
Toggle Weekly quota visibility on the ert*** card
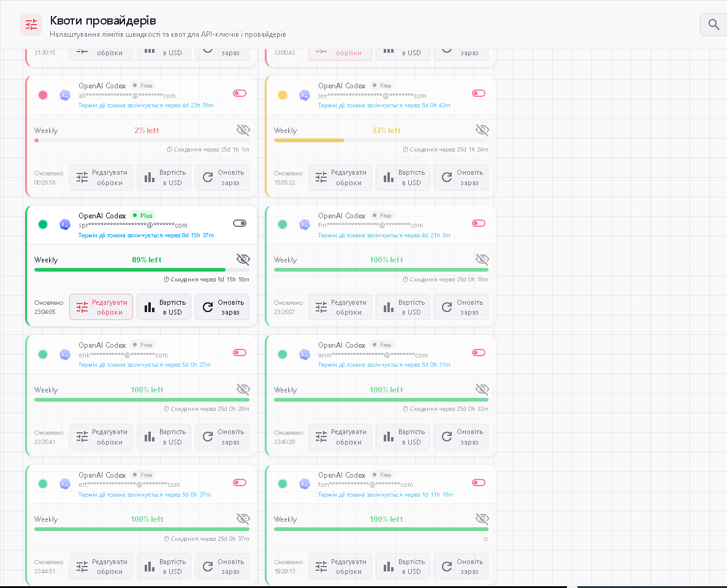[x=243, y=519]
